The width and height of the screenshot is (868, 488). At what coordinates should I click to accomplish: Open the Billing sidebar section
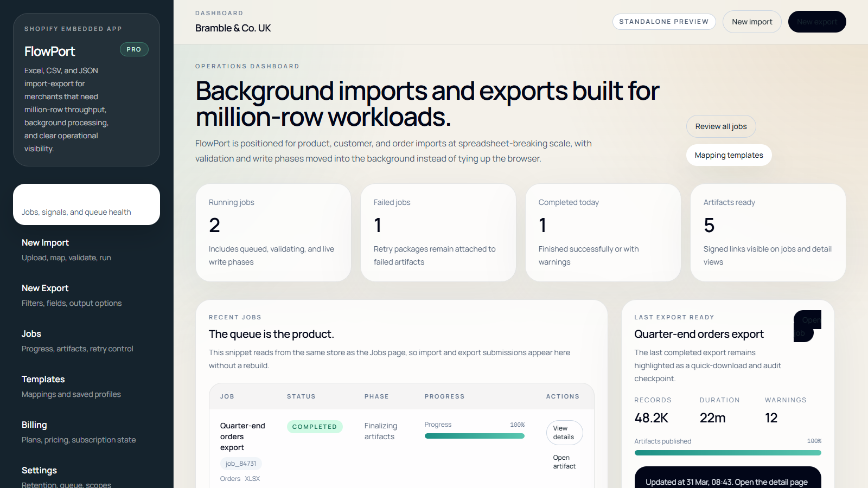(x=86, y=432)
